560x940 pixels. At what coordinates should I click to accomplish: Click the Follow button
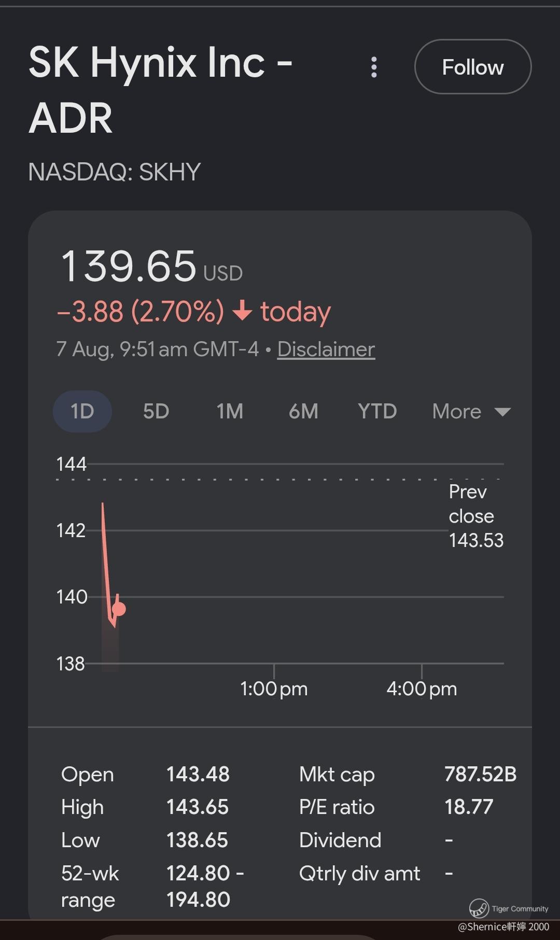(473, 67)
